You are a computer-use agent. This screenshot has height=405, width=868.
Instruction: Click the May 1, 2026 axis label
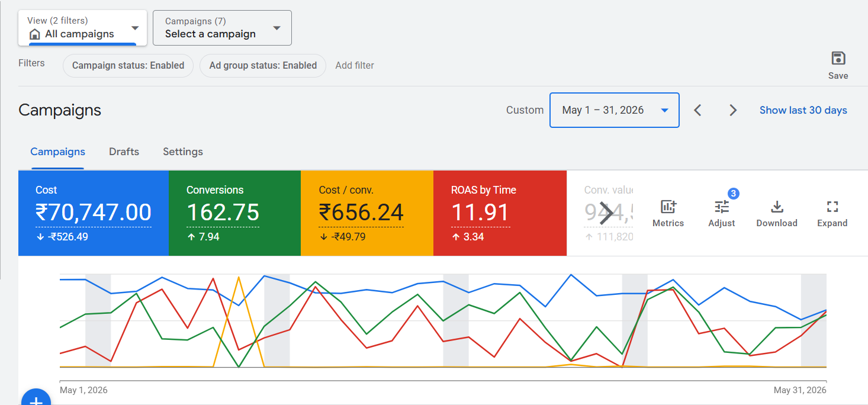point(83,390)
